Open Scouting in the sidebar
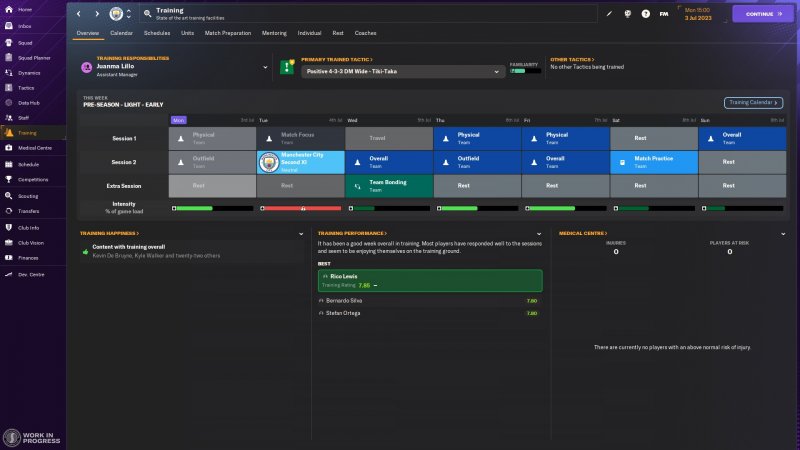The width and height of the screenshot is (800, 450). 27,195
